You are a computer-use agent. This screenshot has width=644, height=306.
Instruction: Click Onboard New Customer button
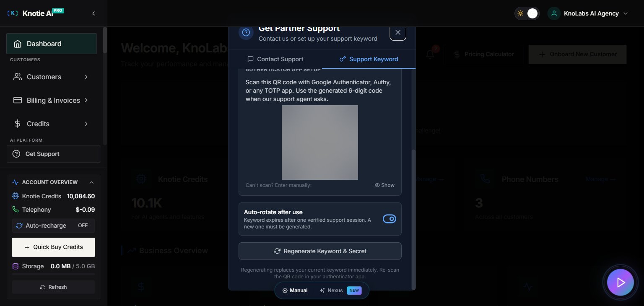pyautogui.click(x=577, y=54)
